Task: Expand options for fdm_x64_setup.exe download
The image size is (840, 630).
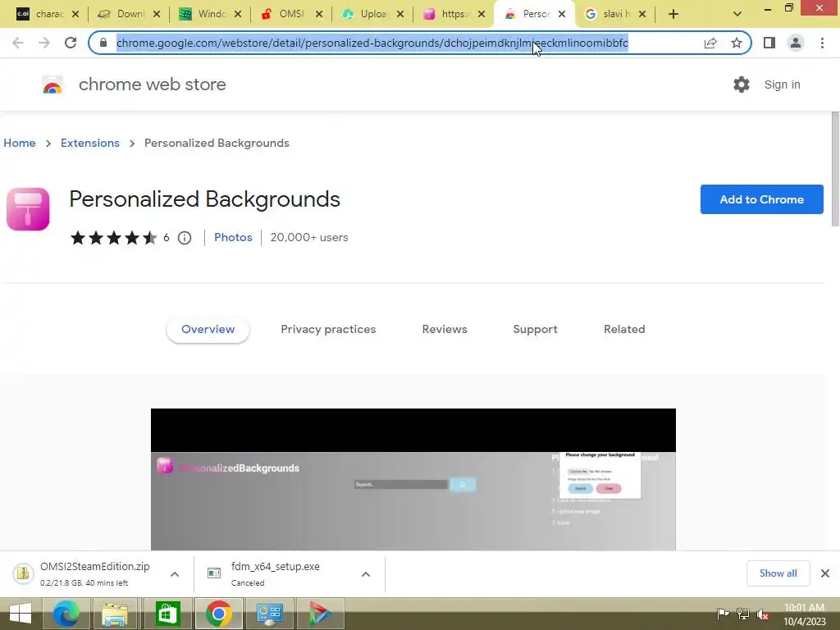Action: pos(366,574)
